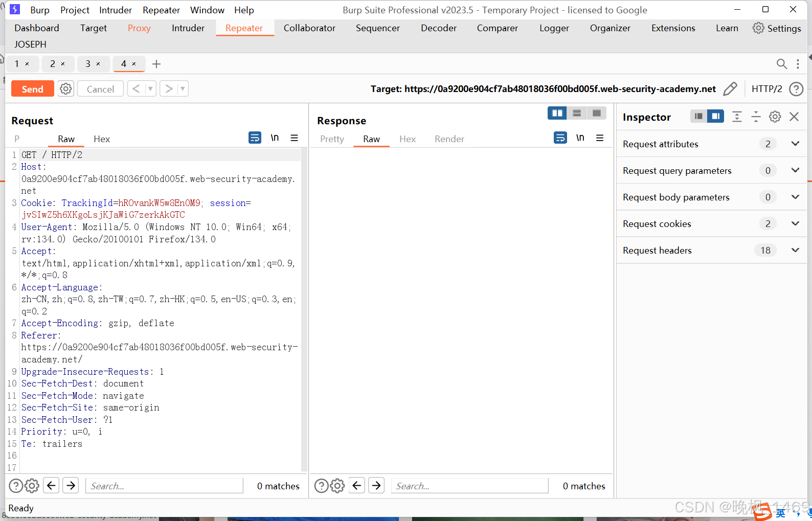Open the Learn tab
The height and width of the screenshot is (521, 812).
coord(727,28)
